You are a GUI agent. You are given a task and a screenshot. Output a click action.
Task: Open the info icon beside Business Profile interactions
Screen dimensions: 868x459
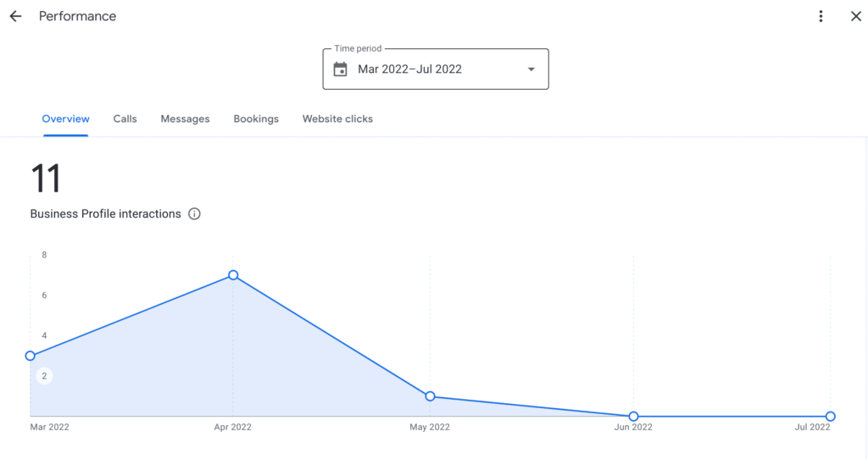click(x=194, y=214)
